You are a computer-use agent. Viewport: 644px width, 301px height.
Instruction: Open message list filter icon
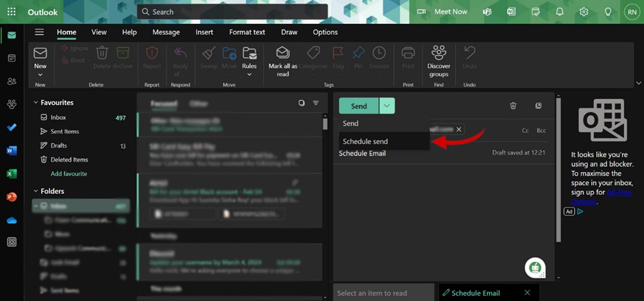(x=315, y=103)
